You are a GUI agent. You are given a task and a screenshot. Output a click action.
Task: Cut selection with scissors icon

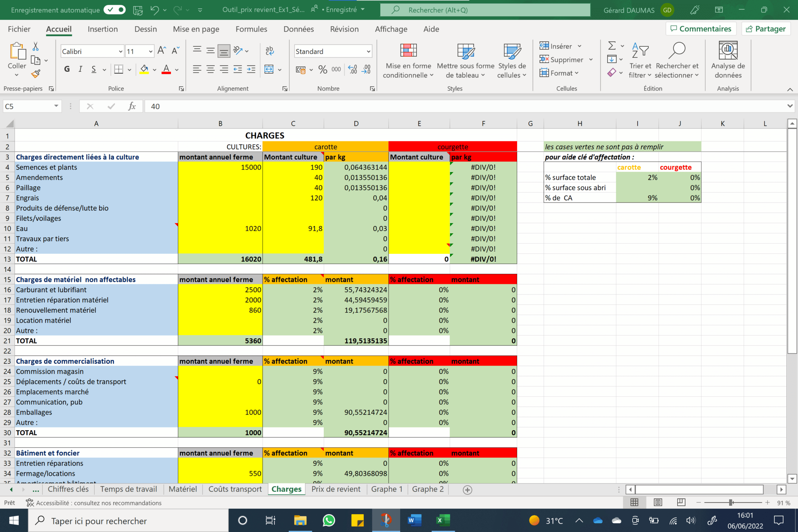(x=35, y=46)
